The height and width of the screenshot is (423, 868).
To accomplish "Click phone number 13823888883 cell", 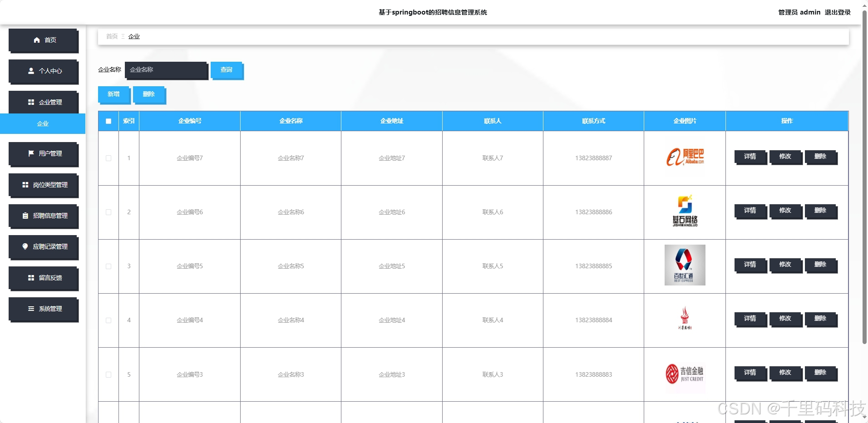I will tap(594, 374).
